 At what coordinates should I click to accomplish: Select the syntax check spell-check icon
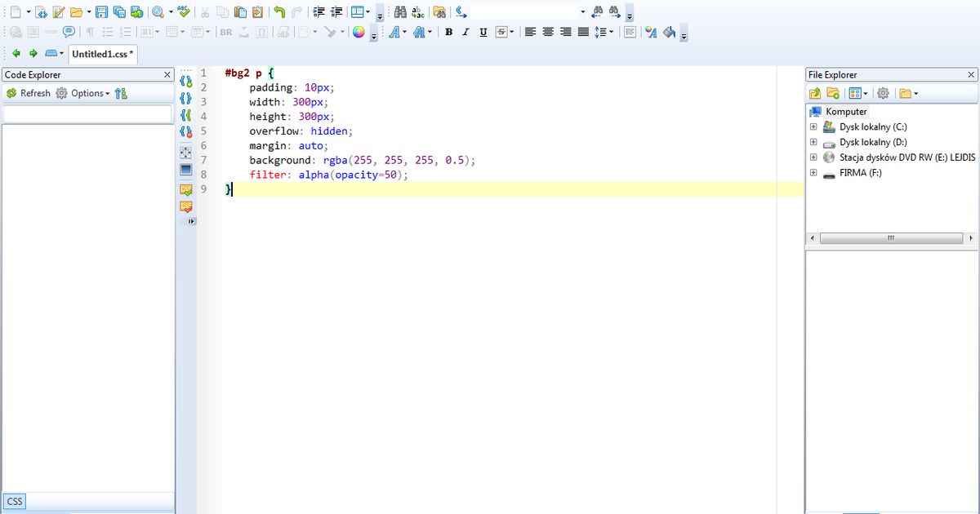(183, 11)
